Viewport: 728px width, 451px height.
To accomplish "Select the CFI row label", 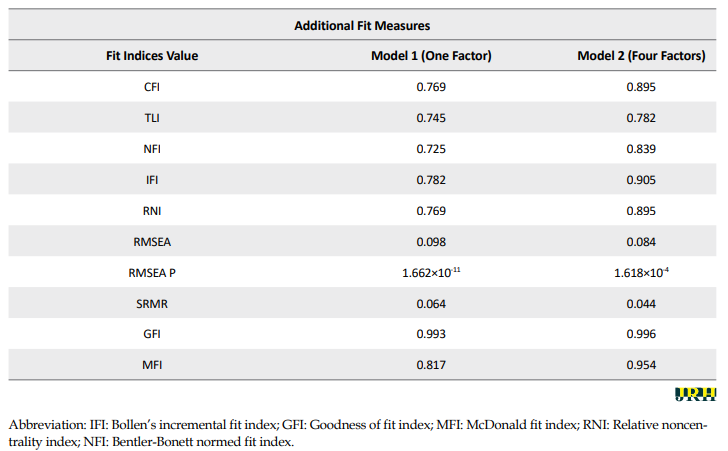I will [x=152, y=87].
